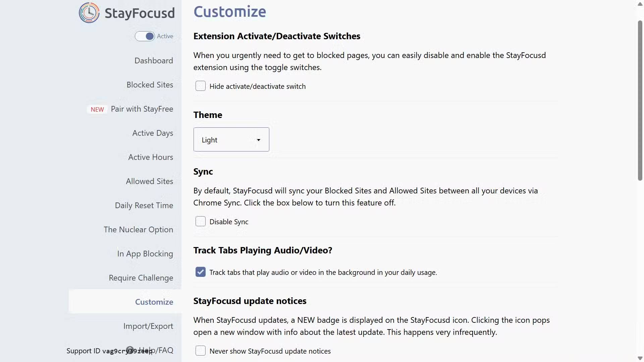Select Require Challenge in sidebar
The image size is (644, 362).
141,278
